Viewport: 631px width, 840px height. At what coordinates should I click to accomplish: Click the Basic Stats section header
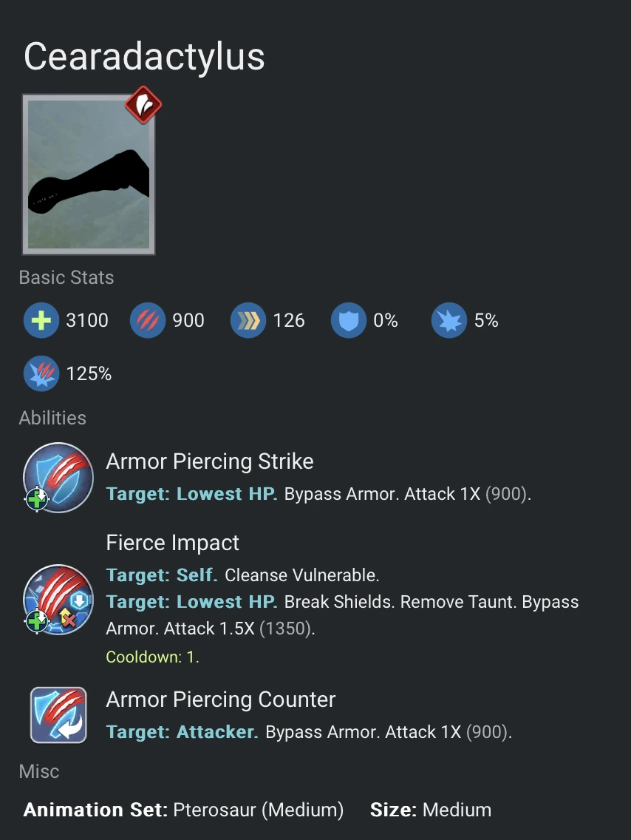[x=66, y=278]
